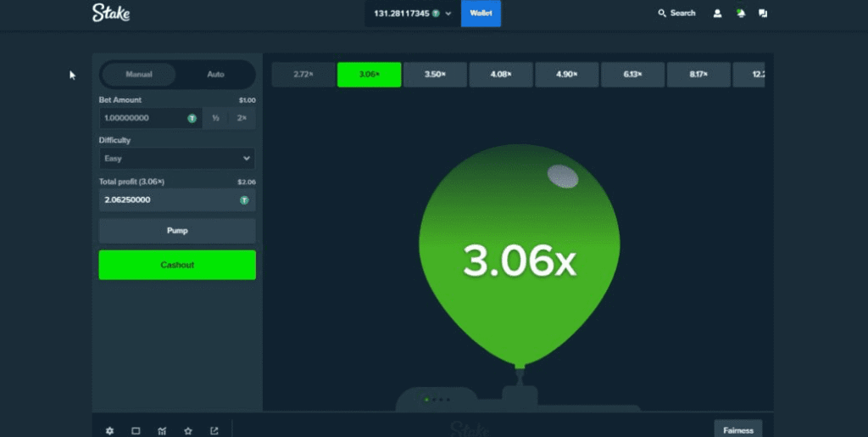Halve the bet with ½ button
Image resolution: width=868 pixels, height=437 pixels.
click(216, 118)
